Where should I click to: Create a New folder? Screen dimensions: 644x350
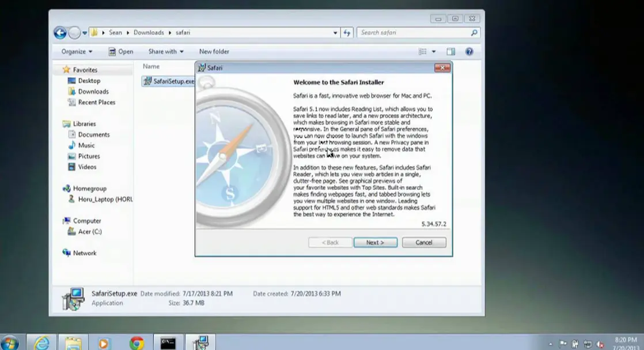coord(214,51)
